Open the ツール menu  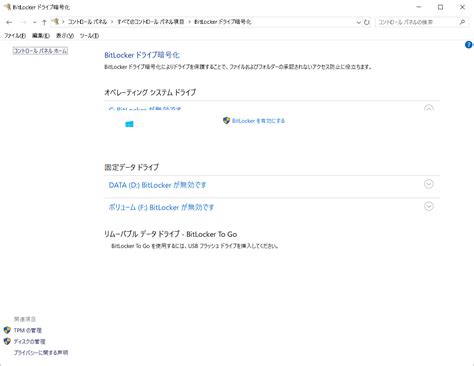pyautogui.click(x=89, y=36)
